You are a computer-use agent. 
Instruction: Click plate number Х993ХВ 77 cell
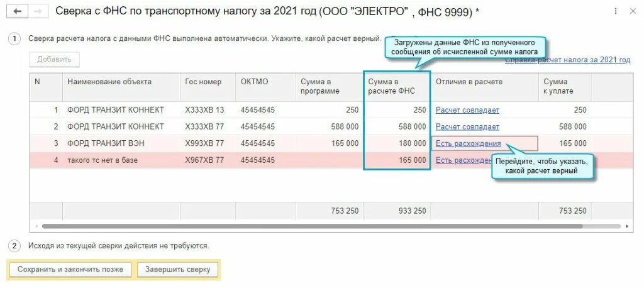208,144
